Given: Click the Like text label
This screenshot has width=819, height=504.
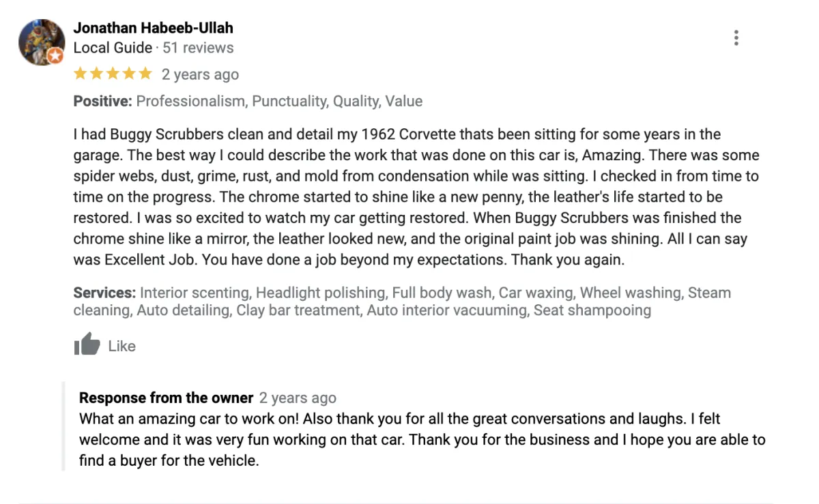Looking at the screenshot, I should tap(121, 346).
